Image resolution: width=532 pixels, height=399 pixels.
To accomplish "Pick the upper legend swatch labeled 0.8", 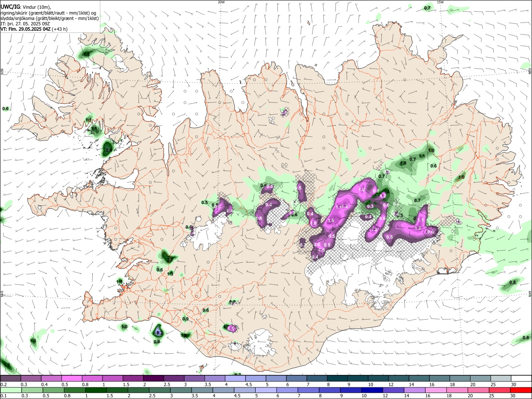I will coord(92,378).
